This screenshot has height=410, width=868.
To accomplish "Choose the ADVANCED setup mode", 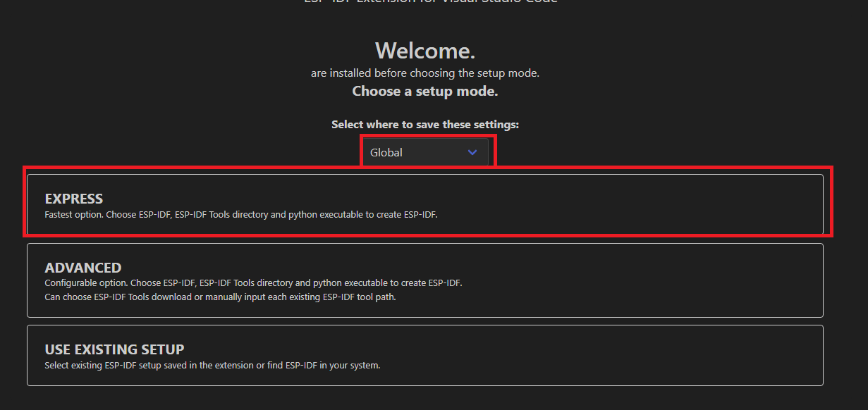I will 425,280.
